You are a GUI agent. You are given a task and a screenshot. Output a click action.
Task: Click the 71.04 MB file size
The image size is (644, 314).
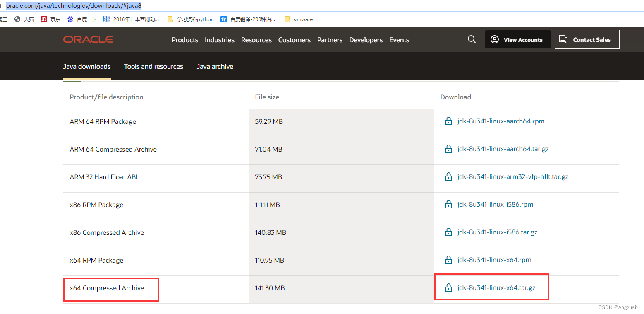pos(269,150)
